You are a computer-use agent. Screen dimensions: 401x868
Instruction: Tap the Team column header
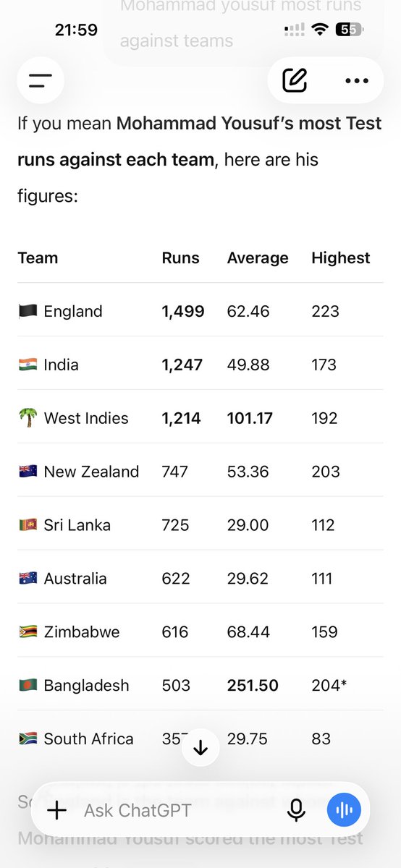tap(38, 258)
